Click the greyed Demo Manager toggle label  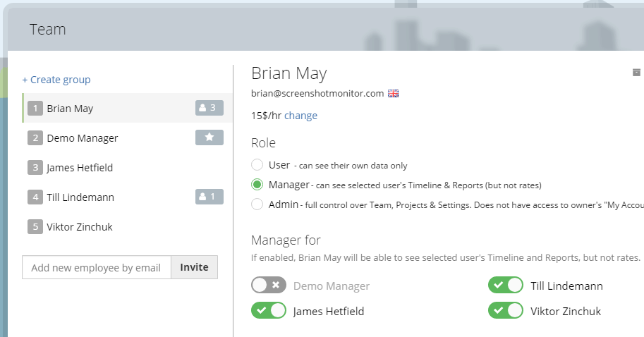(x=332, y=286)
